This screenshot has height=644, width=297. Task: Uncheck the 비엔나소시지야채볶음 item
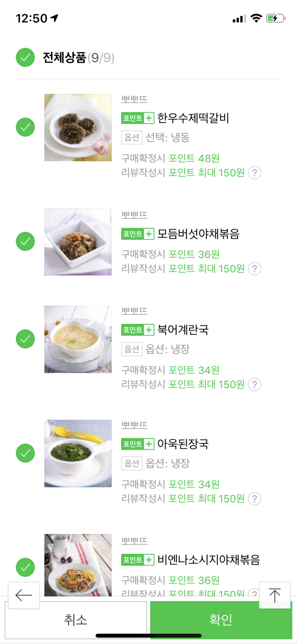click(x=26, y=567)
